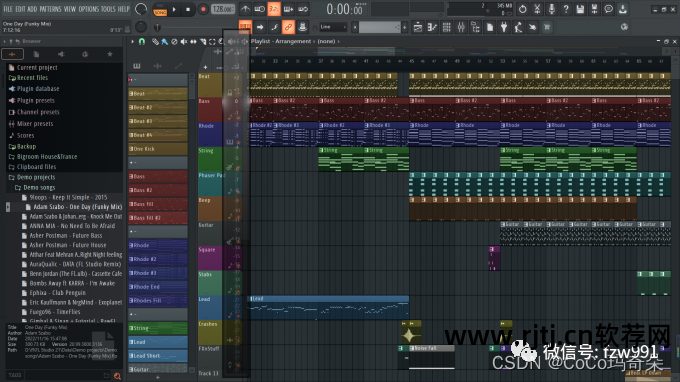
Task: Open the mixer from the toolbar
Action: tap(461, 27)
